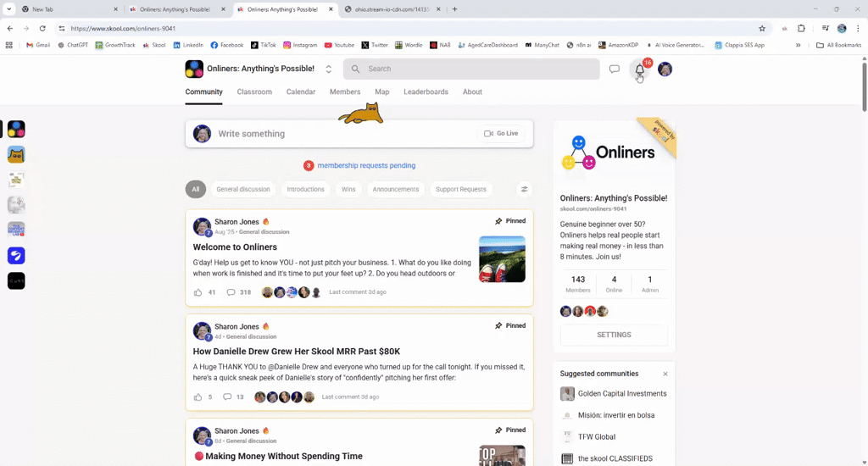
Task: Open group SETTINGS button
Action: point(614,335)
